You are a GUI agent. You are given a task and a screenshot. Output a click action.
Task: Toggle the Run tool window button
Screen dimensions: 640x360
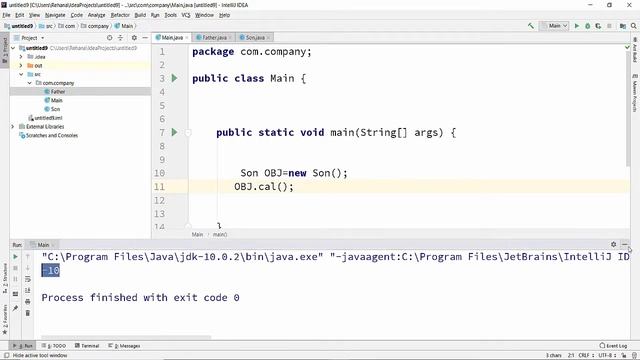coord(23,346)
